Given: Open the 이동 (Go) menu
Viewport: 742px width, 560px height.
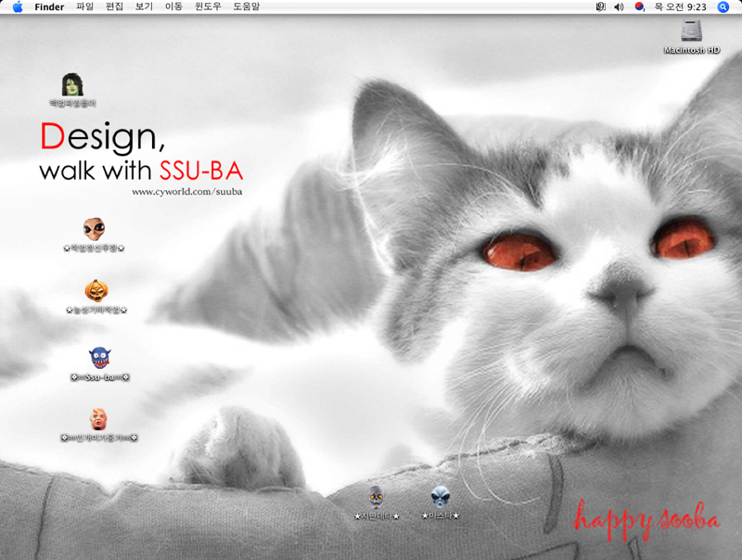Looking at the screenshot, I should pos(173,6).
